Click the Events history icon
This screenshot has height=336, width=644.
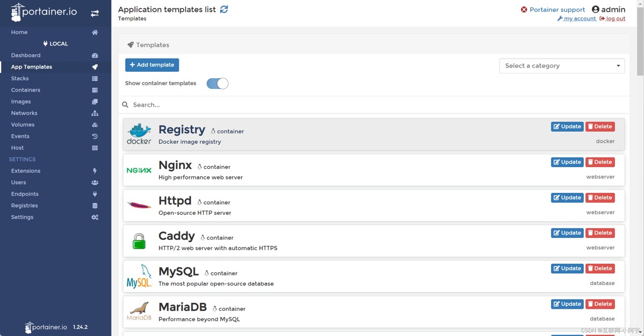coord(95,137)
